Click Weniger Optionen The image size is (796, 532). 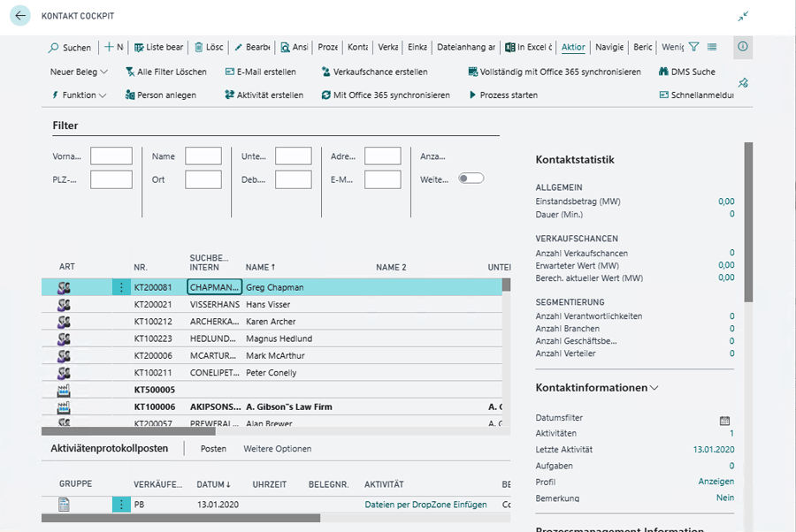coord(673,47)
